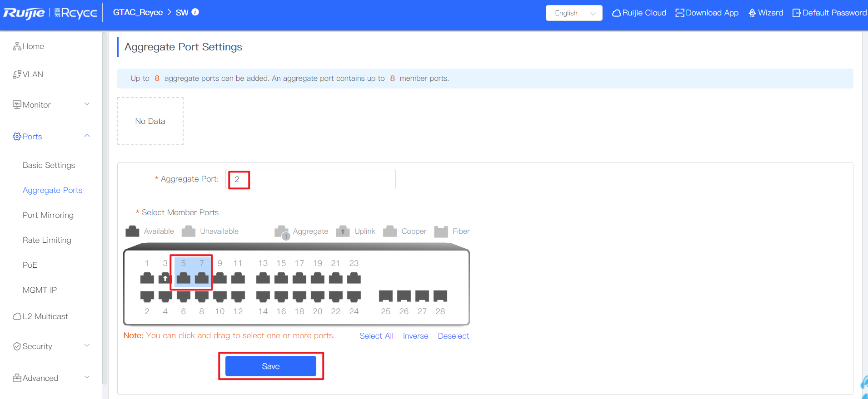
Task: Toggle selected port 7
Action: [x=201, y=278]
